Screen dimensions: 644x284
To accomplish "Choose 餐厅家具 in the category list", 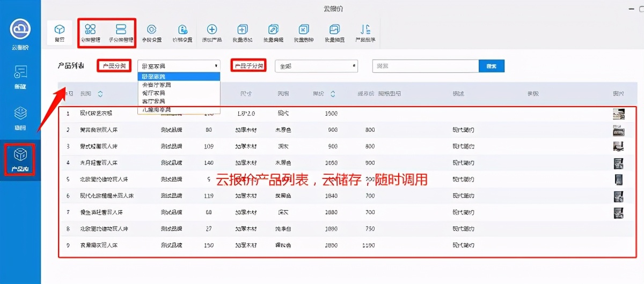I will point(179,93).
